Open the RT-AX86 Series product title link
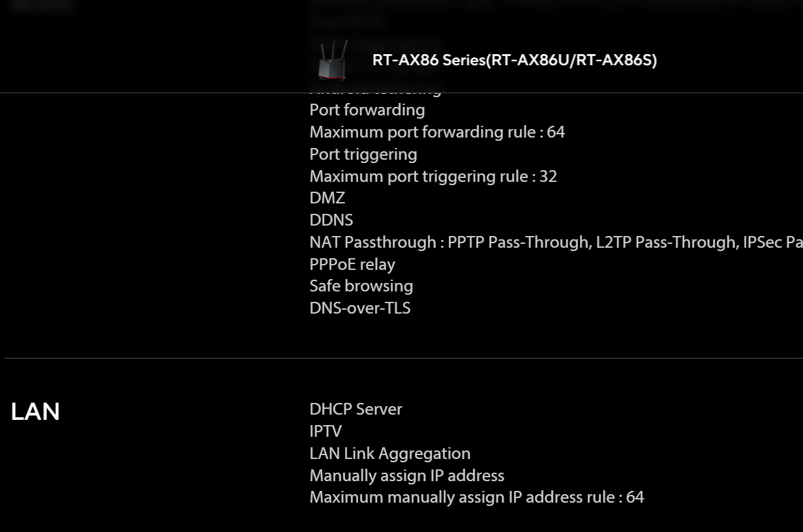The height and width of the screenshot is (532, 803). pos(515,60)
